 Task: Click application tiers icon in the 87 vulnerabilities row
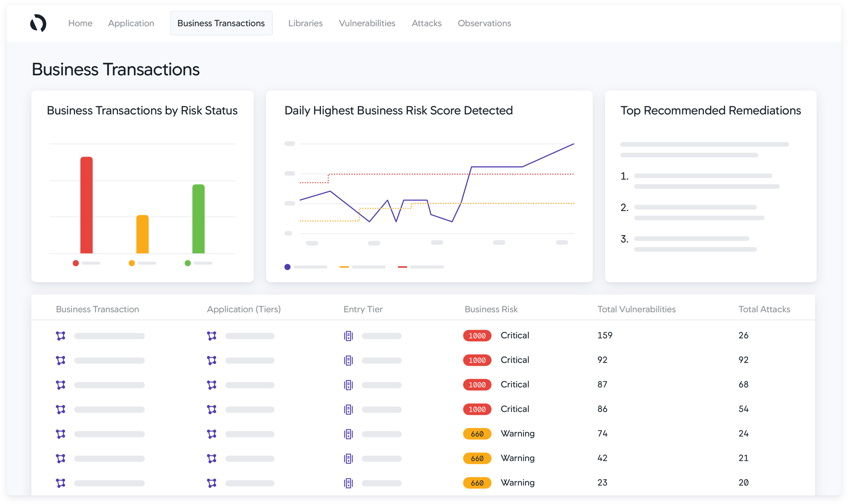(212, 385)
